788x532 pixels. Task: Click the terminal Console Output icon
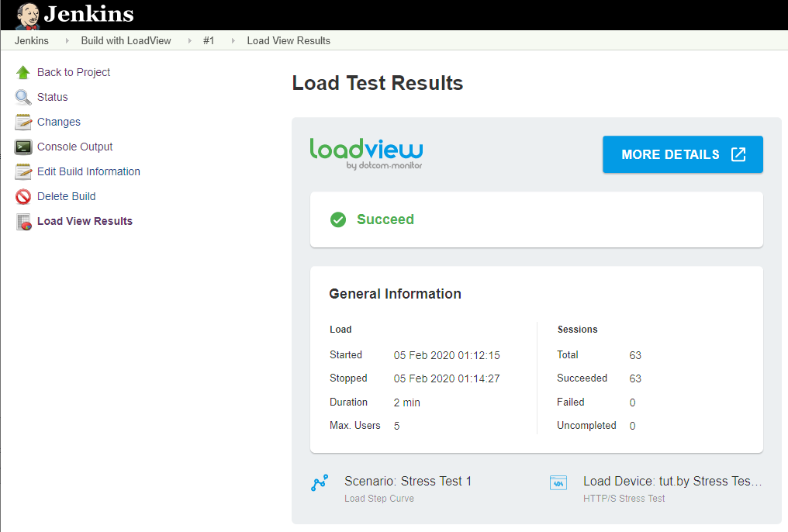23,147
